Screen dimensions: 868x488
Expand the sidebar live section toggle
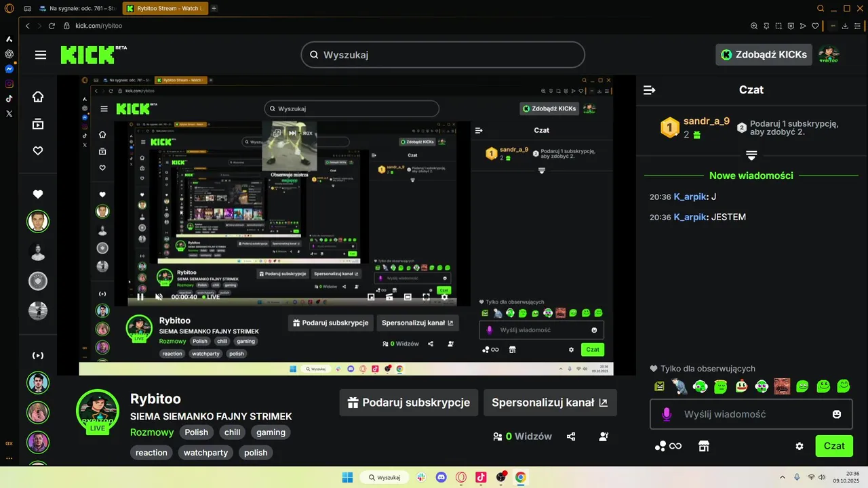38,356
